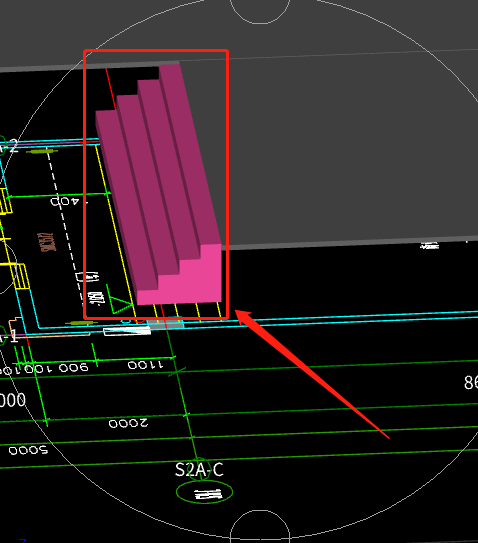Click the A-1 axis label
The height and width of the screenshot is (543, 478).
coord(9,337)
